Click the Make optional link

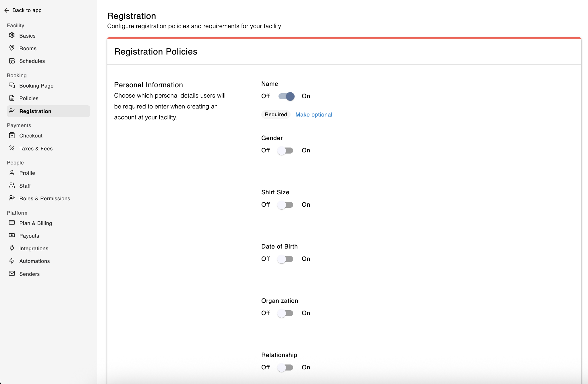pyautogui.click(x=314, y=115)
